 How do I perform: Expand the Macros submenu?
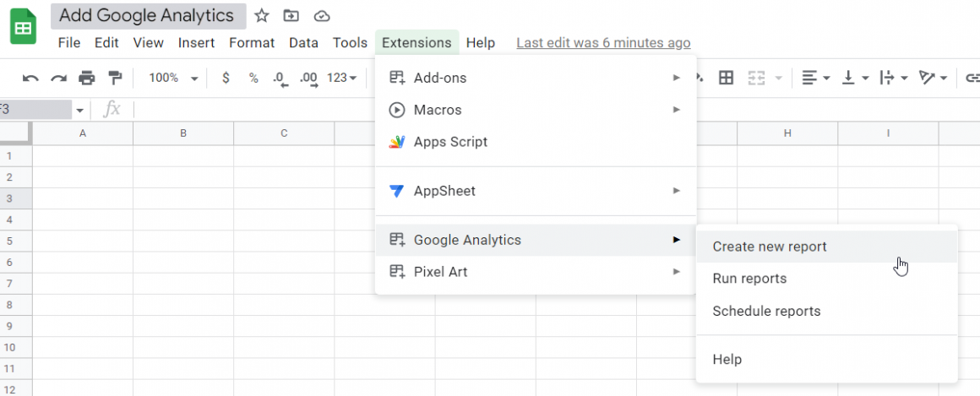point(536,110)
